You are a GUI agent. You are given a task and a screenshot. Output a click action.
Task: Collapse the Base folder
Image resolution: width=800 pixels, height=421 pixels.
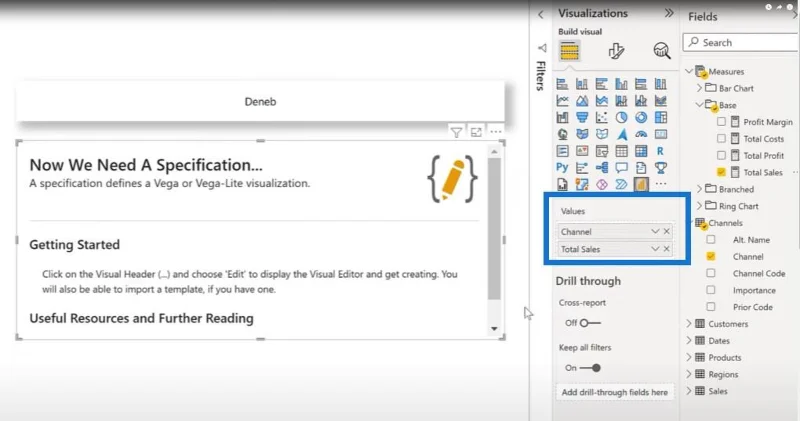coord(699,105)
